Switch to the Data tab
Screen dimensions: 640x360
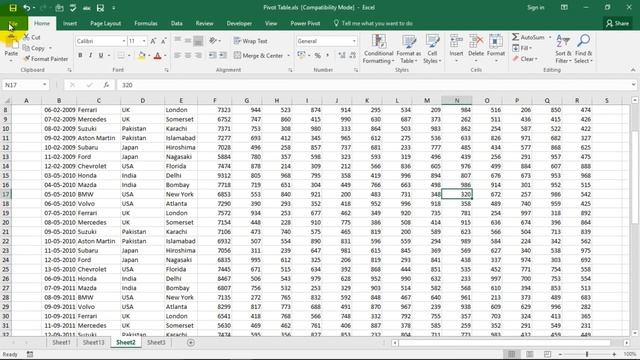point(176,23)
